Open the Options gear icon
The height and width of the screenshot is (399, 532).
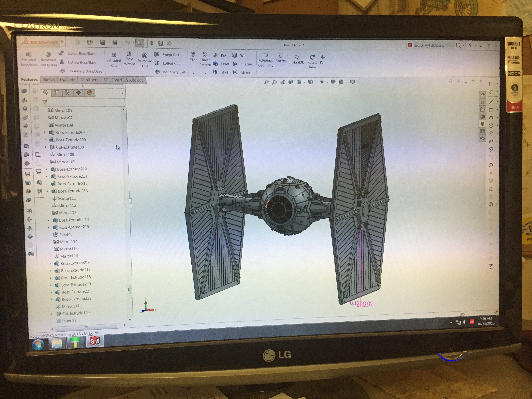click(x=169, y=43)
